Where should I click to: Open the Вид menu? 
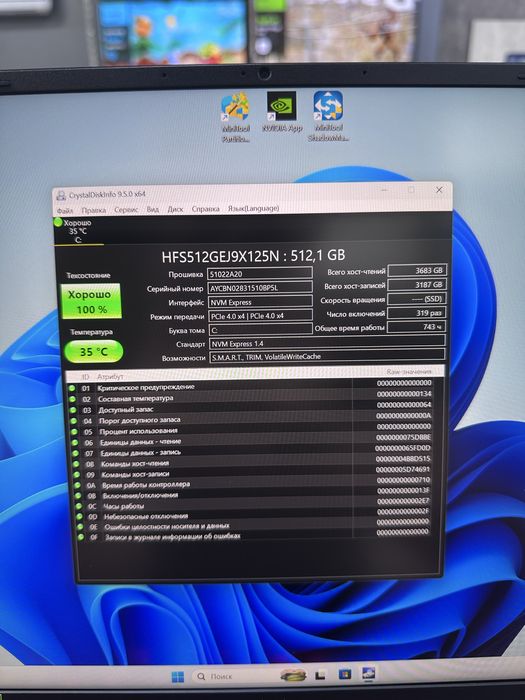[x=153, y=209]
